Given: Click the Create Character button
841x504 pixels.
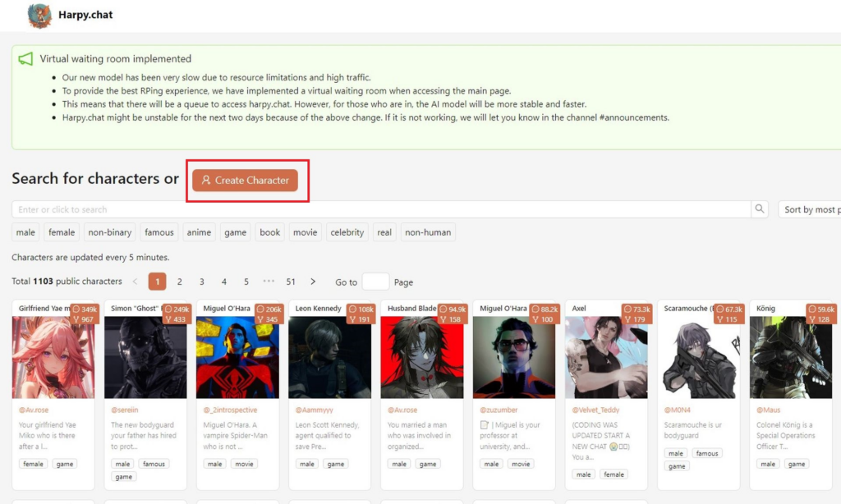Looking at the screenshot, I should coord(245,180).
